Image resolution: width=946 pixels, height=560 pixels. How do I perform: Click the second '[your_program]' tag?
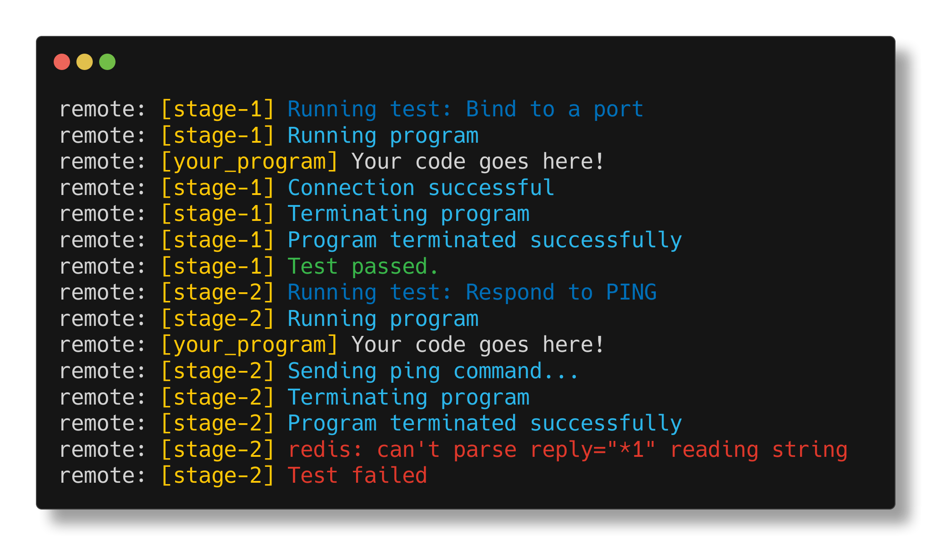coord(250,345)
